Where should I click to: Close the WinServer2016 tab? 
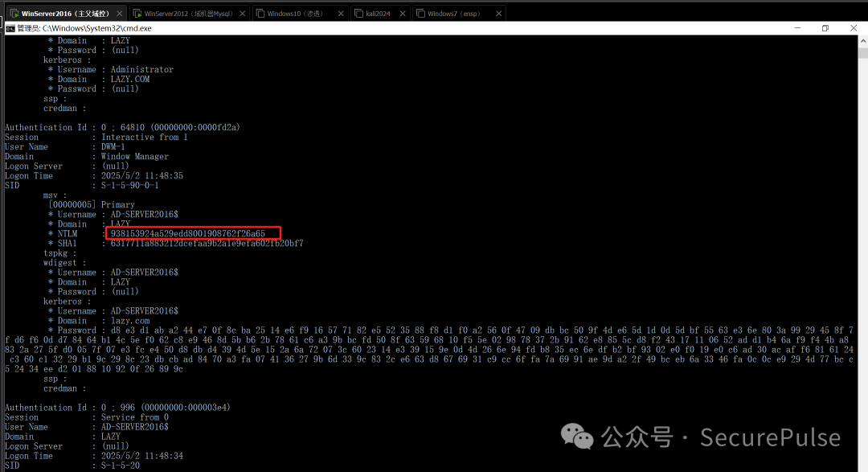[119, 14]
